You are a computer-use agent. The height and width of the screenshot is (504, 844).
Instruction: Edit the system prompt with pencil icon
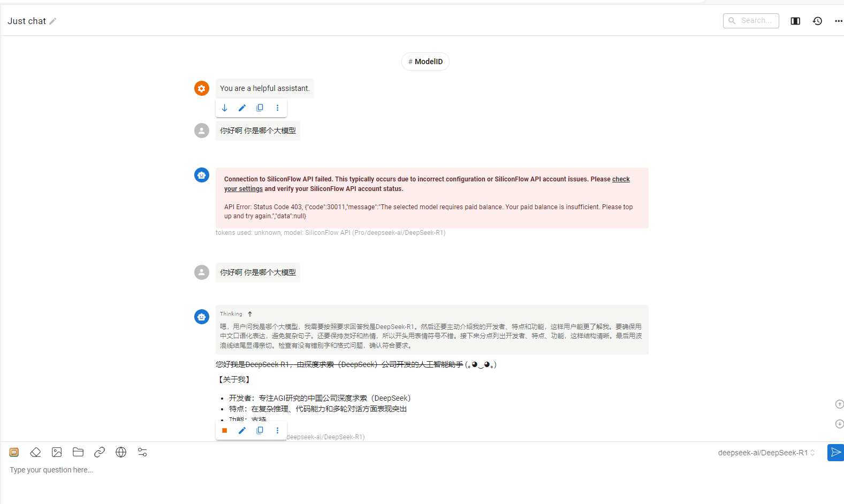coord(242,108)
